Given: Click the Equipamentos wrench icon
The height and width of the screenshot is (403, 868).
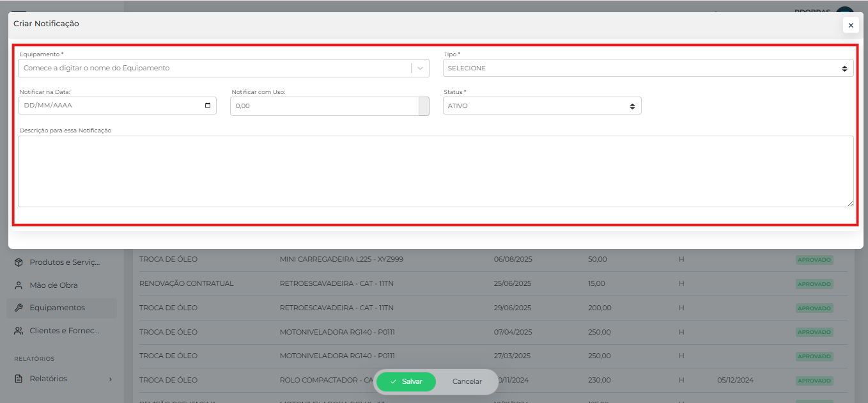Looking at the screenshot, I should [x=19, y=308].
